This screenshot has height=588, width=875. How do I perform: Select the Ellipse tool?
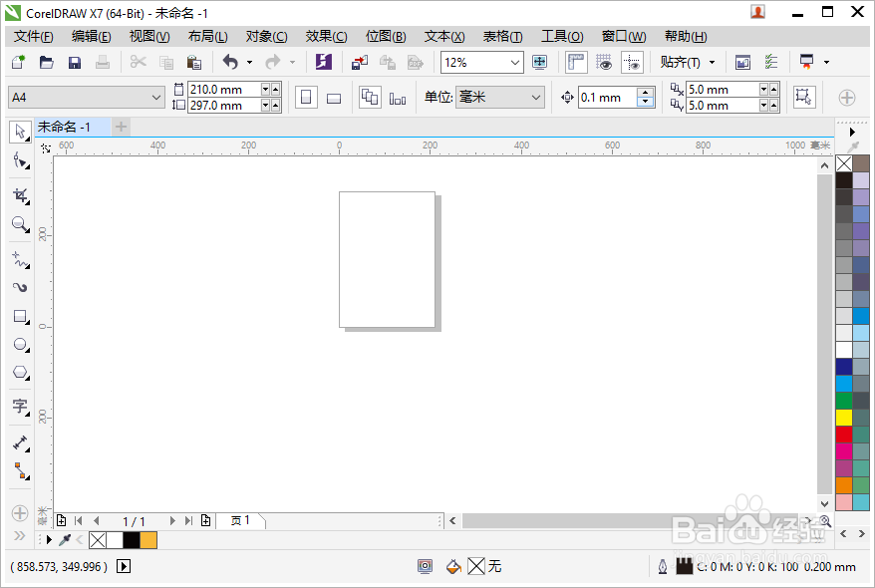click(x=21, y=344)
